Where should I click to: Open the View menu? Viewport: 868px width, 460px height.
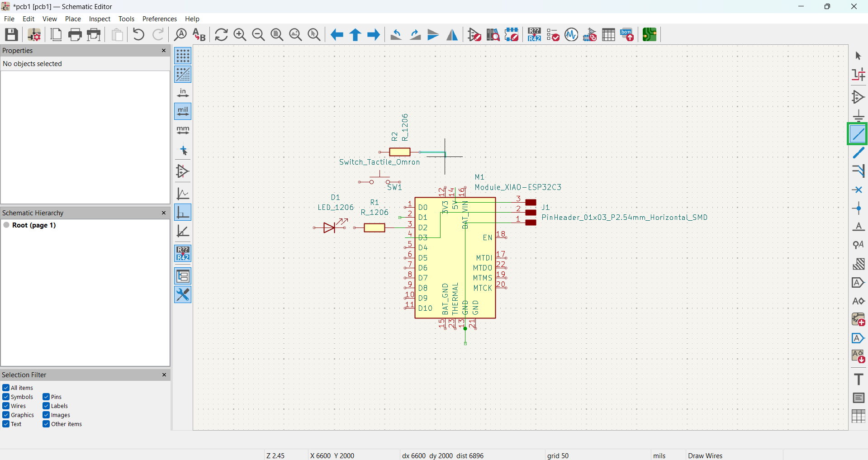[50, 19]
